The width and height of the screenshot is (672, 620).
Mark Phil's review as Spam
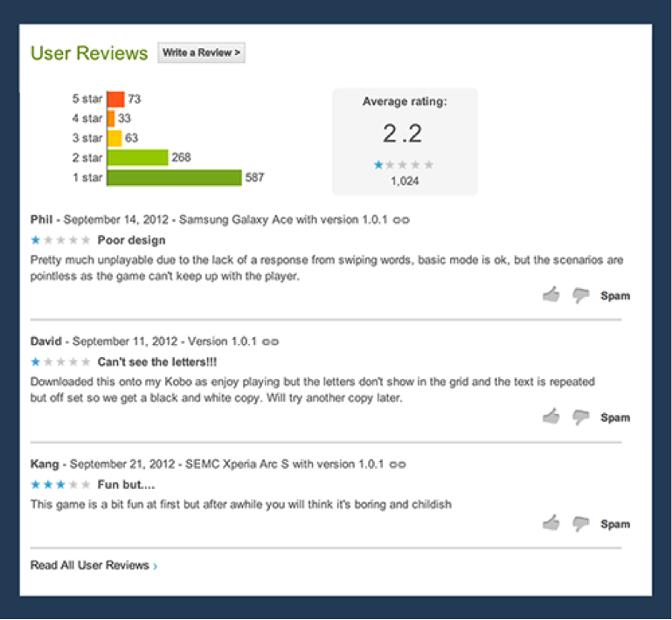614,296
